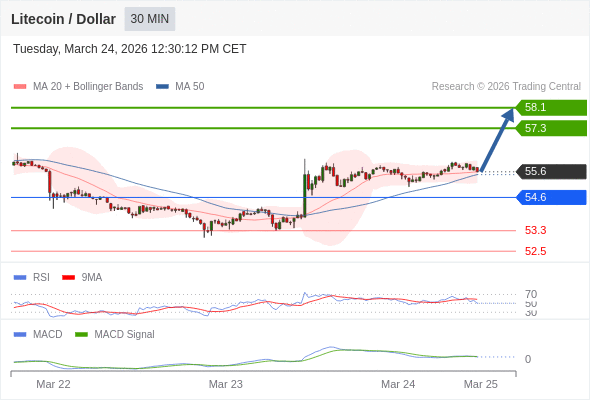Click the RSI legend color swatch

[x=20, y=278]
